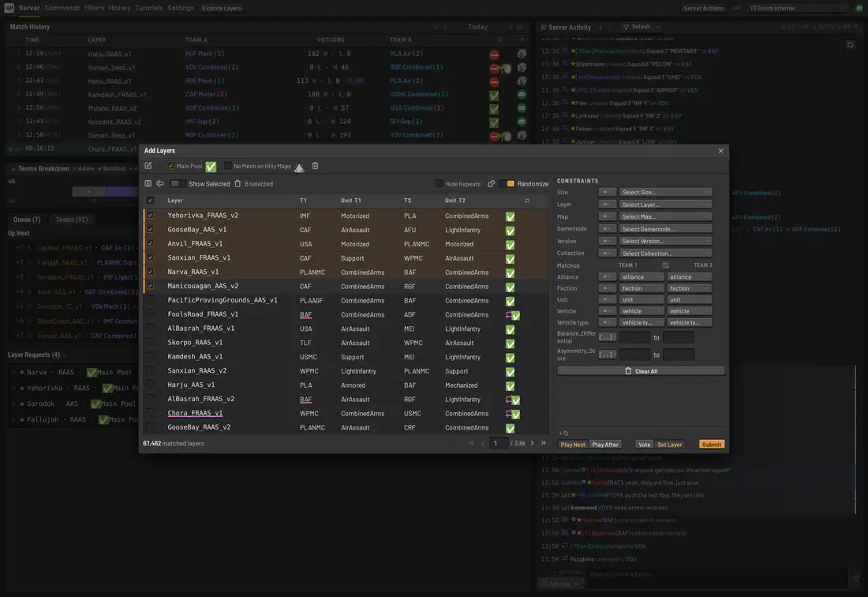Click the page number input field
This screenshot has height=597, width=868.
(499, 443)
